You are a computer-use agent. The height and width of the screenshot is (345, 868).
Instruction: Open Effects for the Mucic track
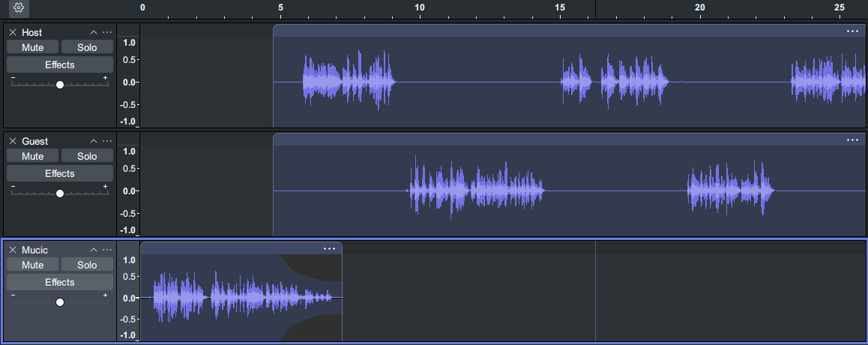[x=60, y=282]
